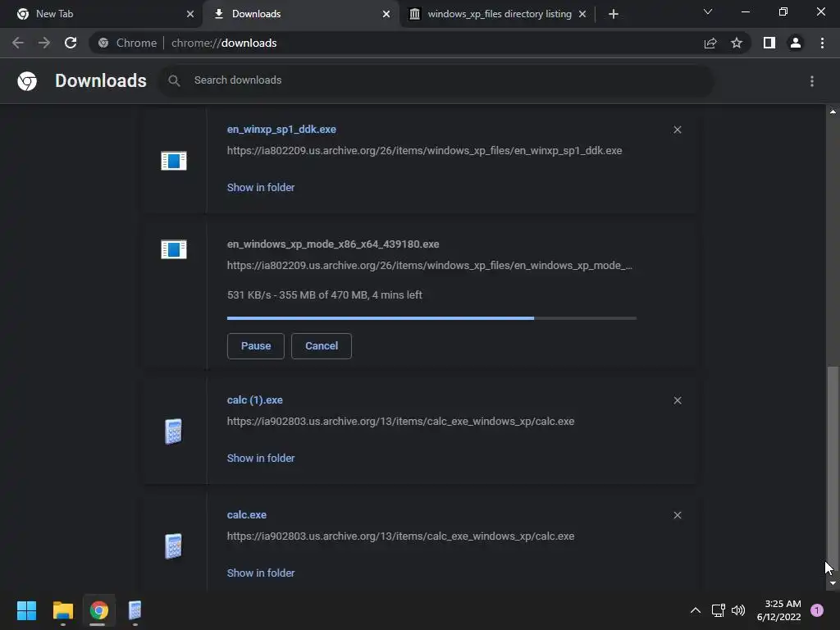Remove calc (1).exe from the list
Viewport: 840px width, 630px height.
[677, 400]
